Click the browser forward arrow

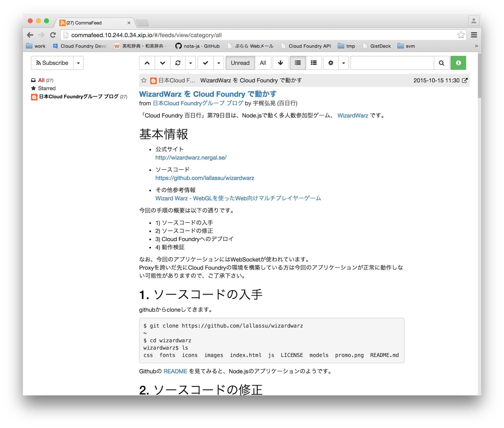pyautogui.click(x=41, y=35)
